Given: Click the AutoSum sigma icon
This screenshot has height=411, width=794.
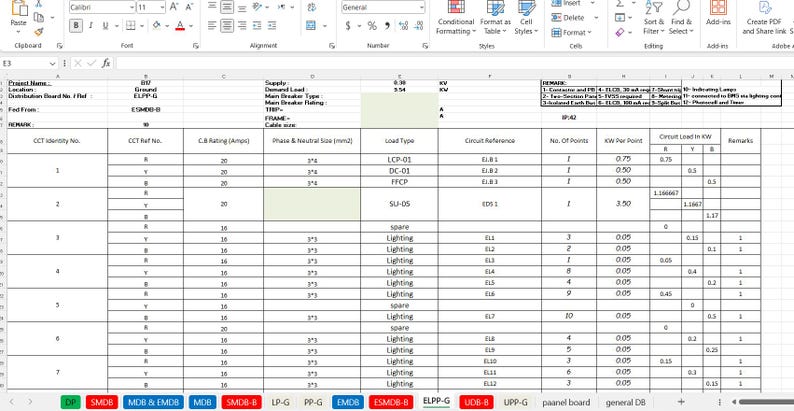Looking at the screenshot, I should 619,3.
